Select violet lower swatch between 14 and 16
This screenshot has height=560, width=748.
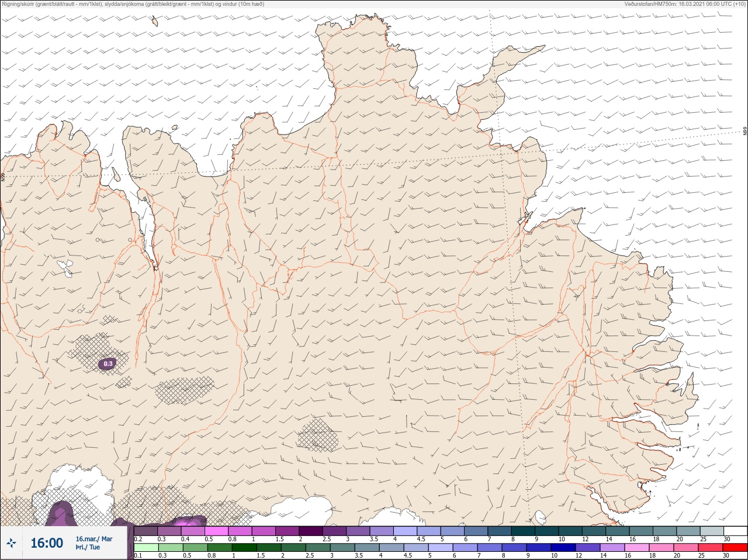pos(612,548)
